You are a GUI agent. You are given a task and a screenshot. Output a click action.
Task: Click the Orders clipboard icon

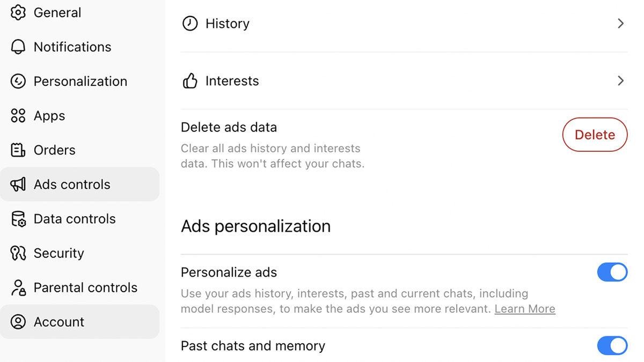pyautogui.click(x=18, y=150)
